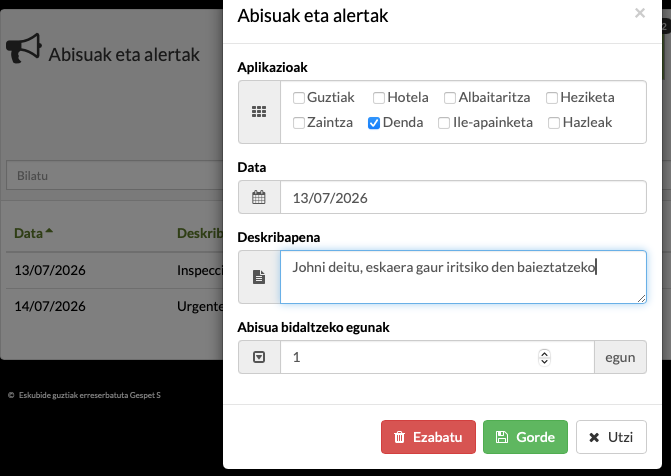Cancel with the Utzi button
The width and height of the screenshot is (671, 476).
(611, 437)
